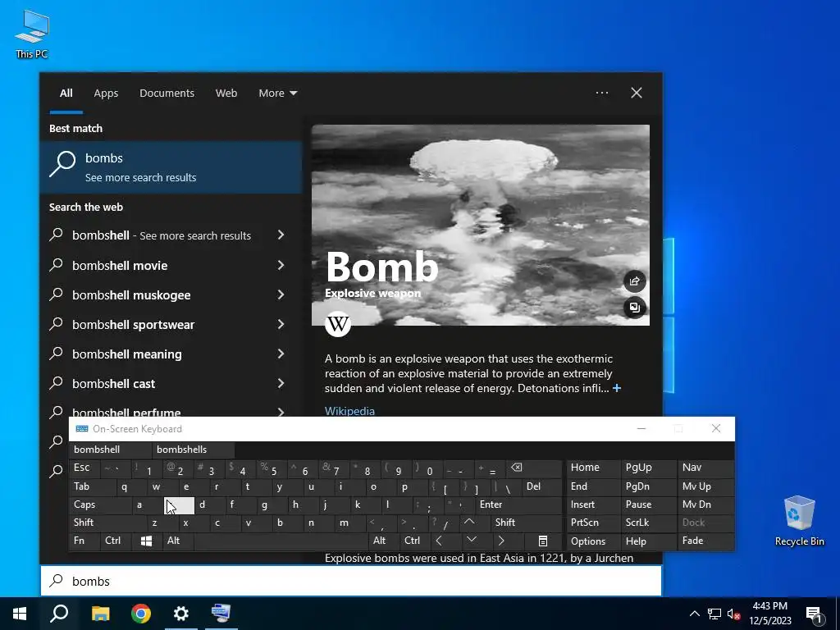Click the backspace key on On-Screen Keyboard
The image size is (840, 630).
click(533, 468)
